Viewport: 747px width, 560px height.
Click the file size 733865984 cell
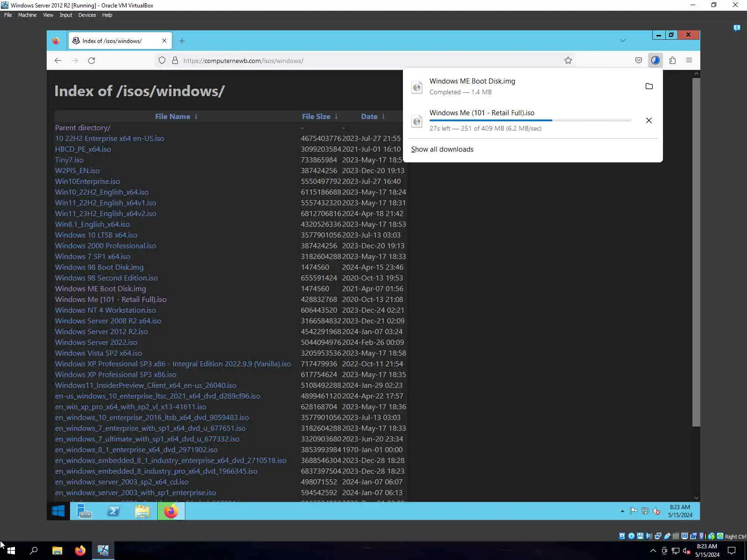[x=319, y=160]
